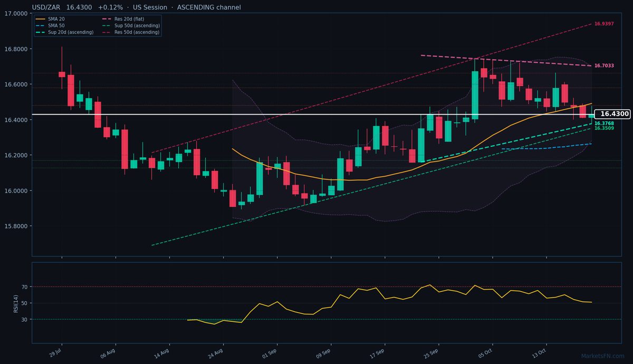Viewport: 633px width, 364px height.
Task: Click the white 16.4300 current price tag
Action: (613, 114)
